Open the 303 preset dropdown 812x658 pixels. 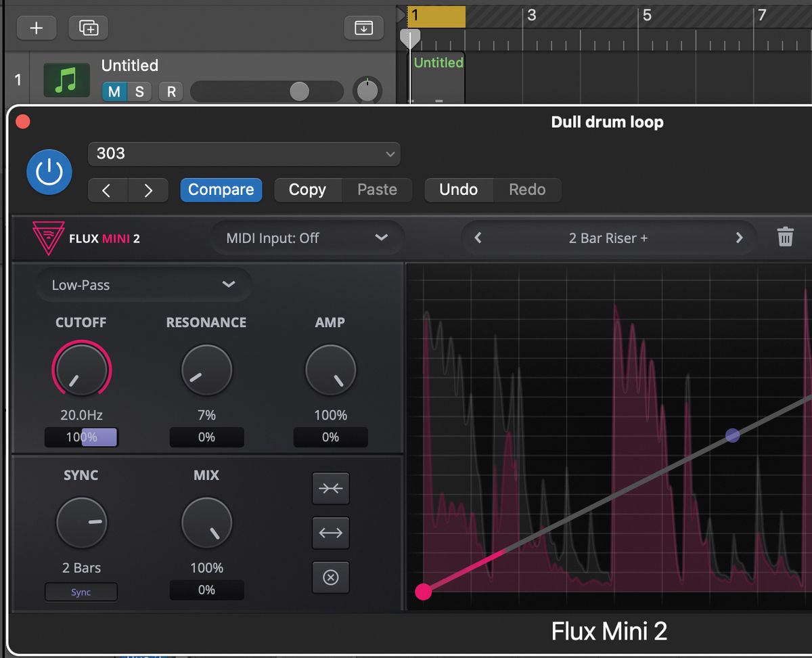coord(244,154)
